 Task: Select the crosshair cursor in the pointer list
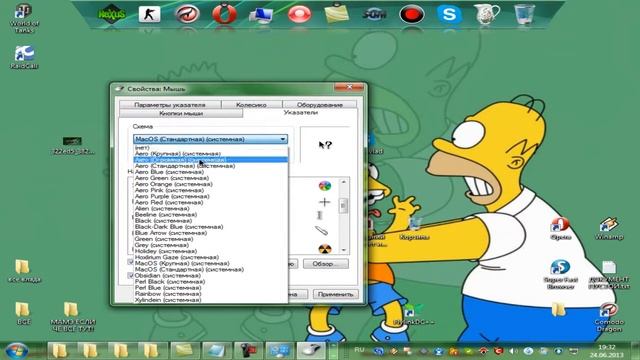[x=324, y=202]
